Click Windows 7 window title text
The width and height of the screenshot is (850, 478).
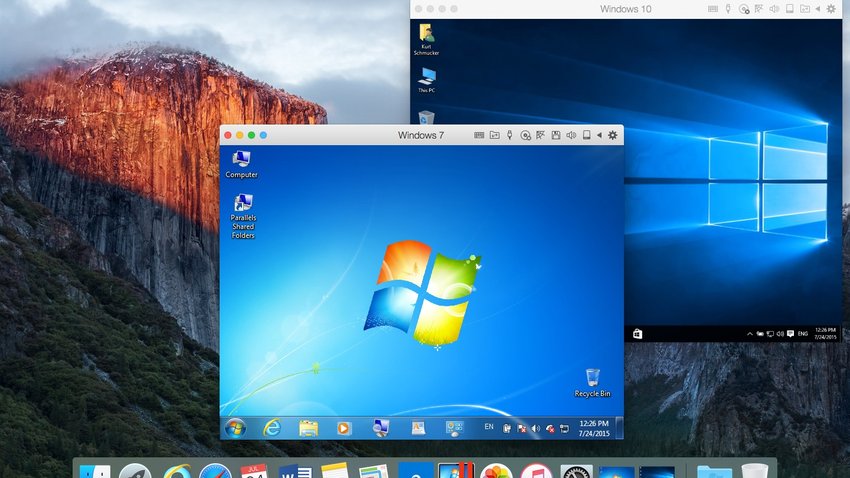click(x=421, y=135)
